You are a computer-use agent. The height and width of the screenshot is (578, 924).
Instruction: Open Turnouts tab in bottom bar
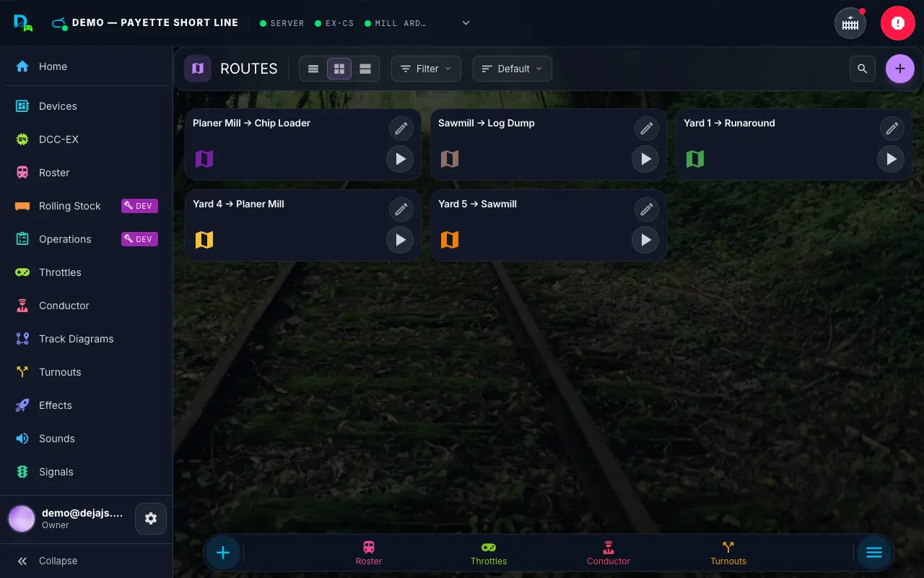click(728, 553)
